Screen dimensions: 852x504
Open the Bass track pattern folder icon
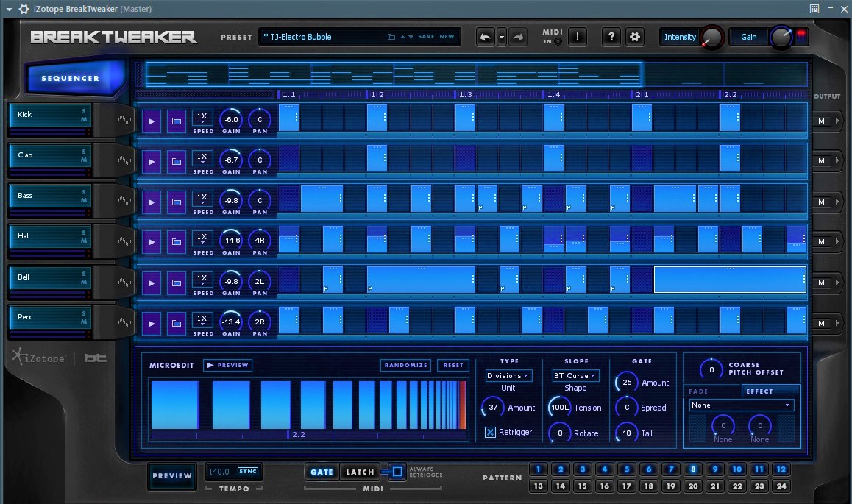(x=177, y=202)
